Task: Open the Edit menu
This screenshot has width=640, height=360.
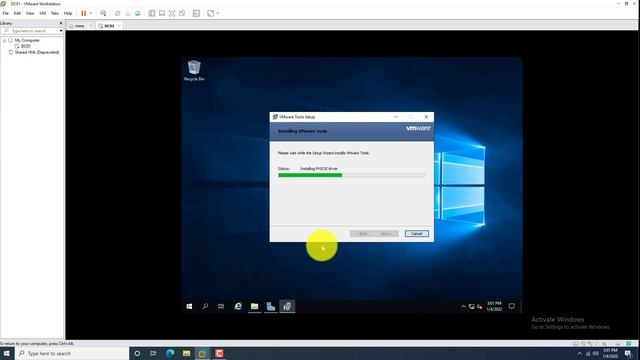Action: pyautogui.click(x=17, y=13)
